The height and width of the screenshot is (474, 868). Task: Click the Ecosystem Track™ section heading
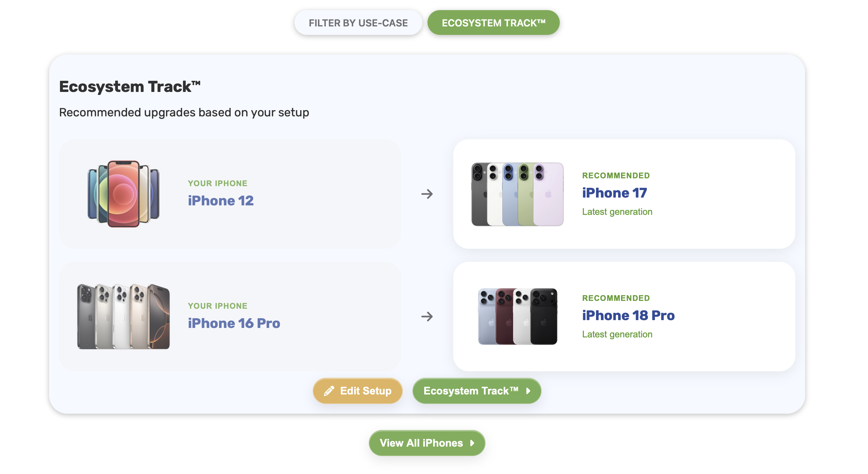(x=130, y=87)
